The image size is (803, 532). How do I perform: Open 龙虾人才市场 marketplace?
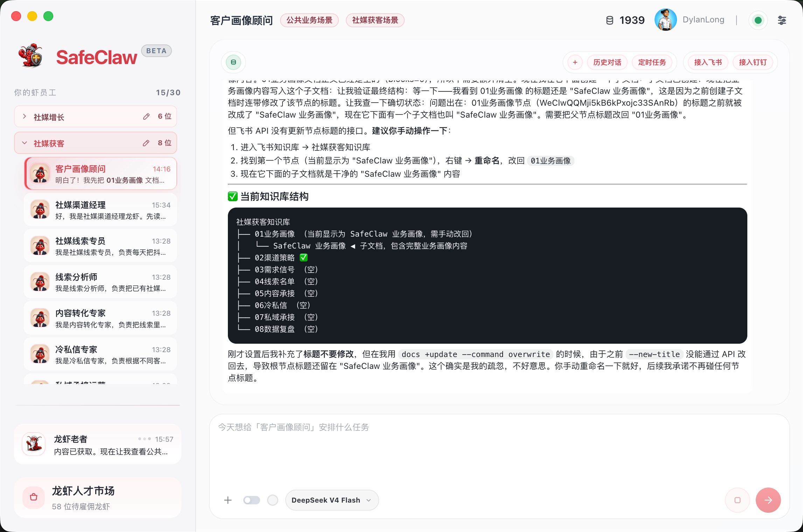click(x=98, y=497)
